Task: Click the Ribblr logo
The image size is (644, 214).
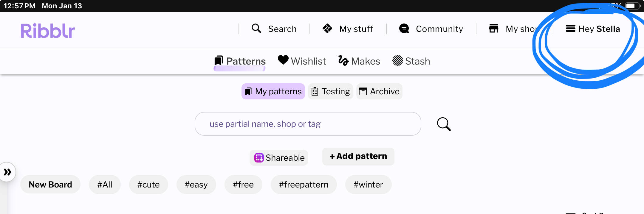Action: click(x=48, y=29)
